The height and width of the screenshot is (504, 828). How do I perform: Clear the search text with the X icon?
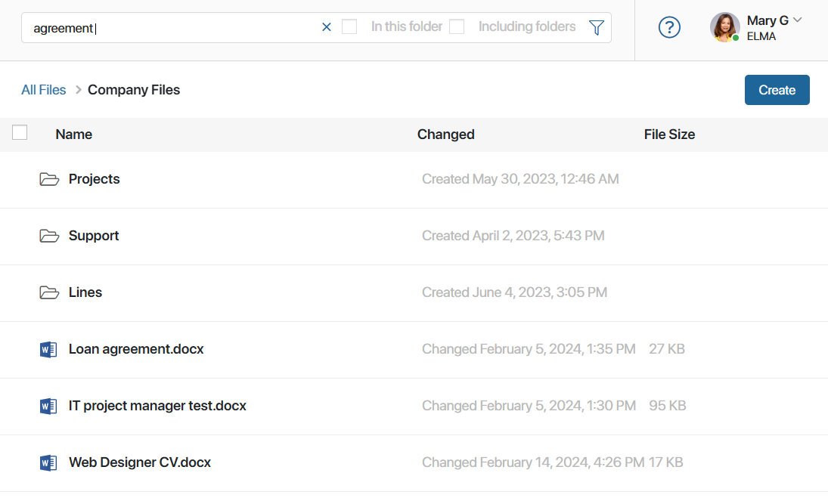tap(327, 27)
